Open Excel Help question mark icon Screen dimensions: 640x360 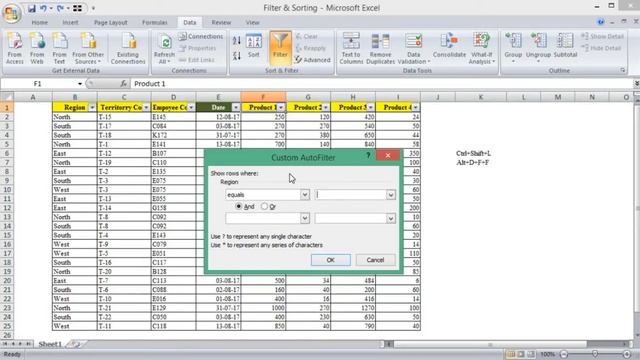[x=600, y=22]
